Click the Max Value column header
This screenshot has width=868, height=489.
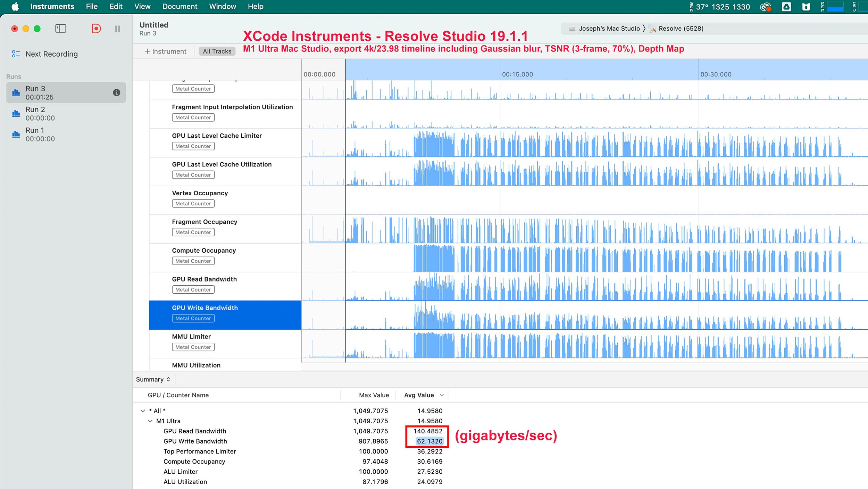tap(374, 395)
